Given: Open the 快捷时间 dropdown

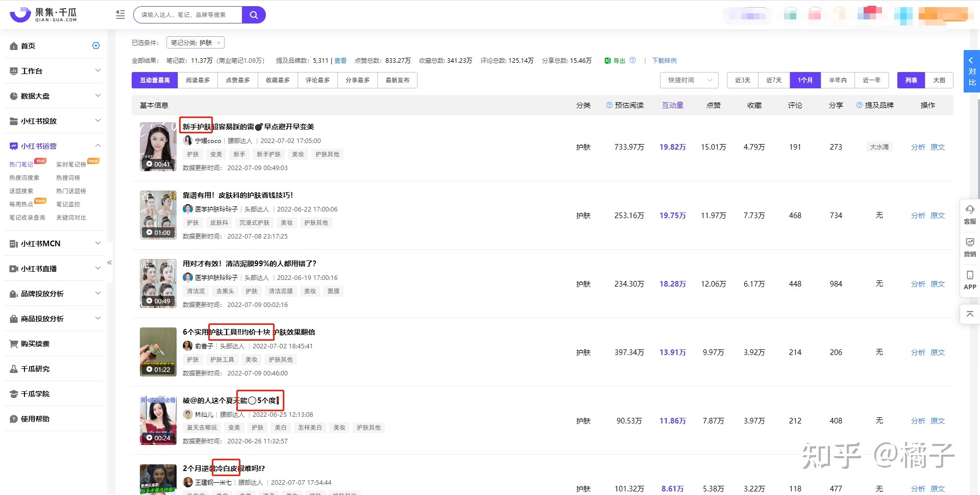Looking at the screenshot, I should coord(688,80).
